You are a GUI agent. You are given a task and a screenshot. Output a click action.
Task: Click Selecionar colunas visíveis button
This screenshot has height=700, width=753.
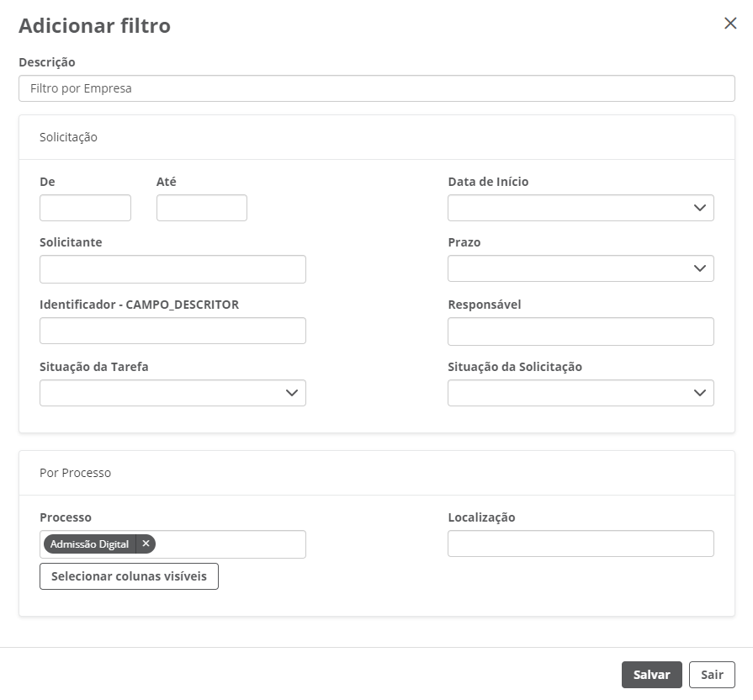[x=129, y=576]
